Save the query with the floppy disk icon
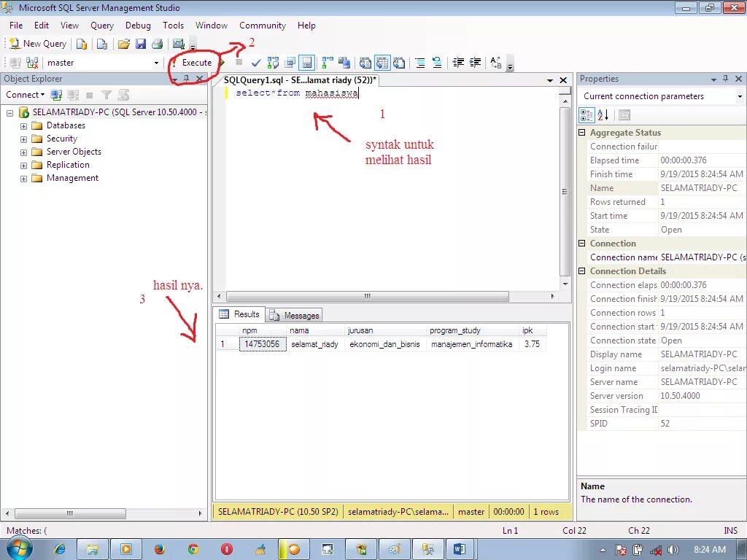This screenshot has height=560, width=747. pos(141,44)
